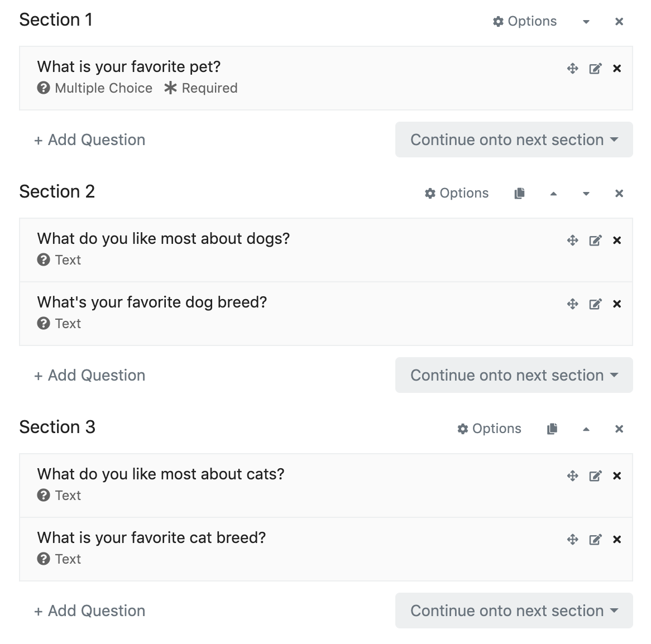Image resolution: width=651 pixels, height=644 pixels.
Task: Click move handle for 'like most about dogs' question
Action: click(x=572, y=241)
